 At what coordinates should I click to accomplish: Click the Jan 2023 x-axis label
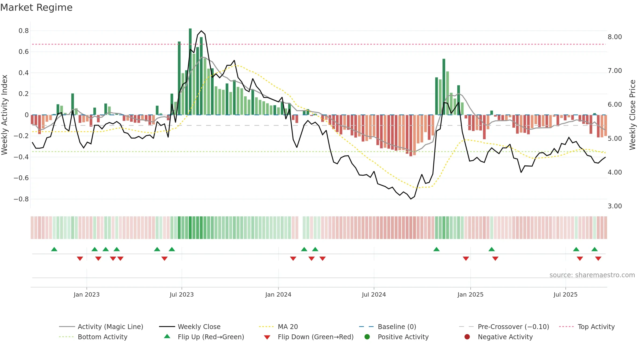(87, 294)
